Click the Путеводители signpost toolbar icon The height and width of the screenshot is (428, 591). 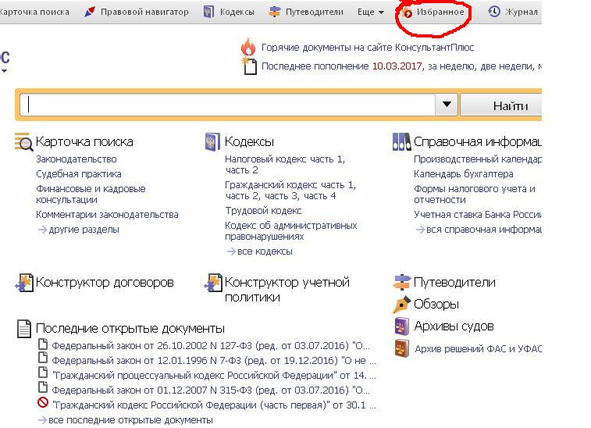pos(274,12)
